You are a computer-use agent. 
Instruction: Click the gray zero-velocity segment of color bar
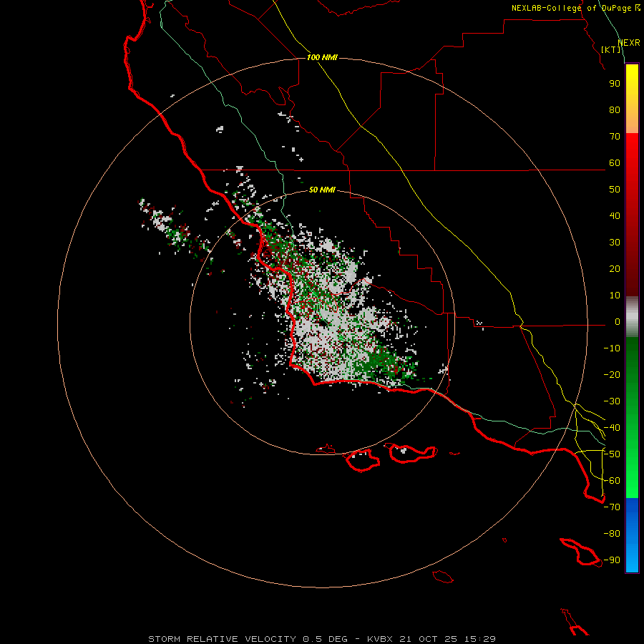(x=632, y=317)
